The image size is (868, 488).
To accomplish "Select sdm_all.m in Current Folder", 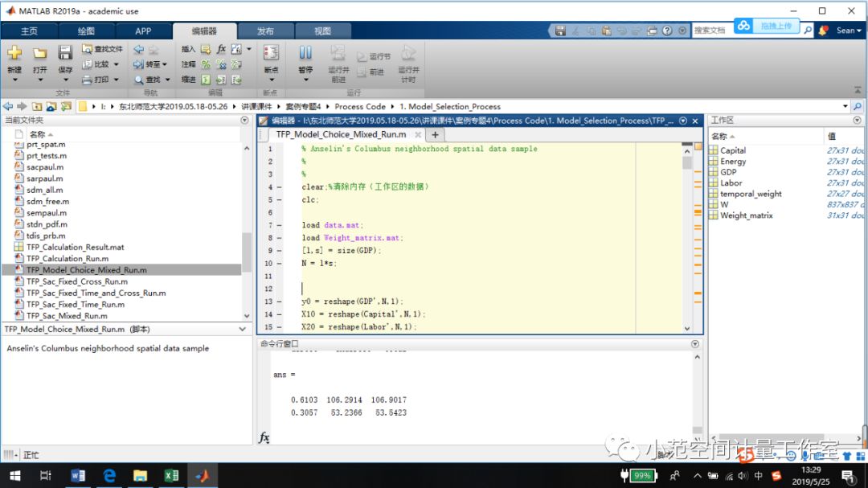I will click(45, 190).
